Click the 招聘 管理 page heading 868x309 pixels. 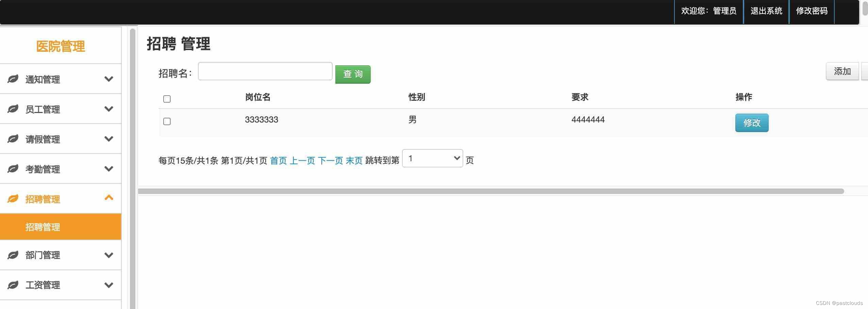point(179,44)
